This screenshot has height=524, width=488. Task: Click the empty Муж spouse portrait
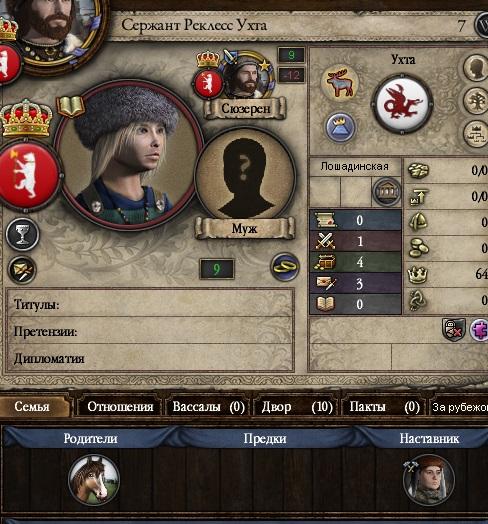coord(245,174)
